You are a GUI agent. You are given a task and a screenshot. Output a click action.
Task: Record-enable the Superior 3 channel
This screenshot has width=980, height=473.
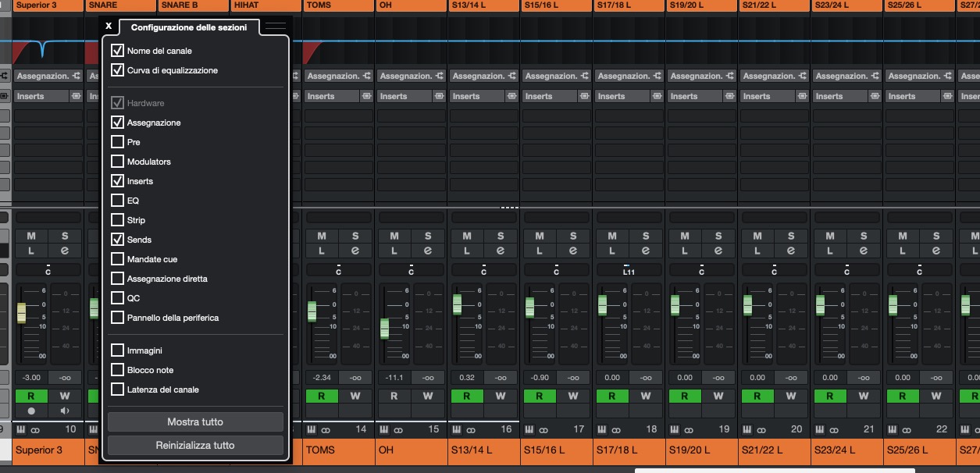click(31, 411)
